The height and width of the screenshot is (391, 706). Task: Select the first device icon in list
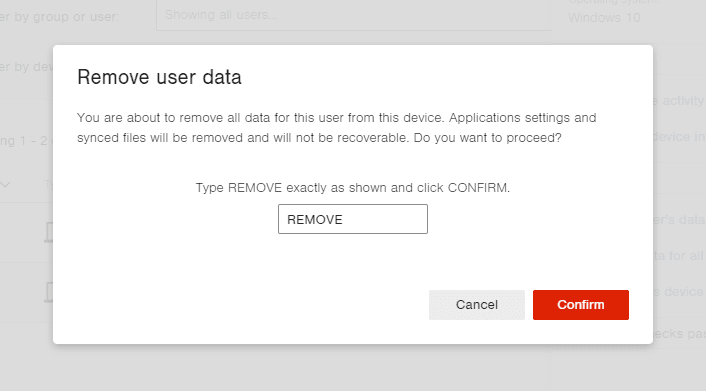click(49, 232)
